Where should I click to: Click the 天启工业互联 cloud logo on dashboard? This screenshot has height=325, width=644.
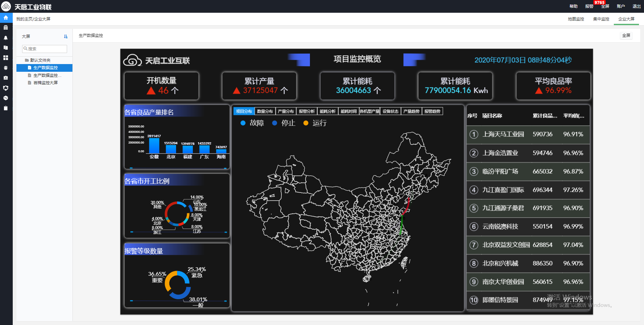132,60
